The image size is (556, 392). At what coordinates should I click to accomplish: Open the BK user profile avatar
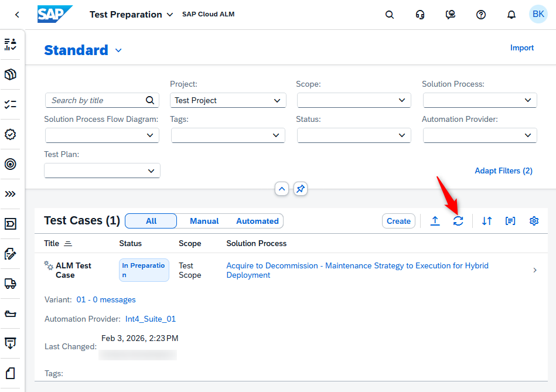click(x=538, y=14)
